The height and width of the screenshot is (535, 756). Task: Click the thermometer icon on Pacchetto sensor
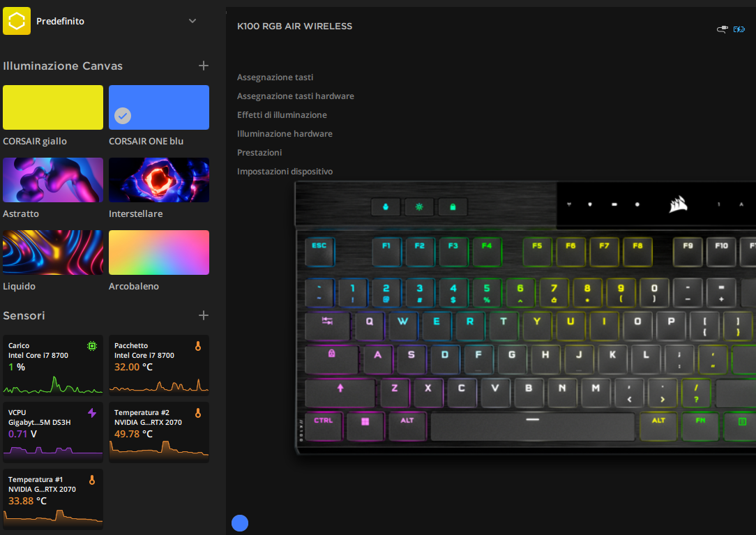[x=198, y=346]
